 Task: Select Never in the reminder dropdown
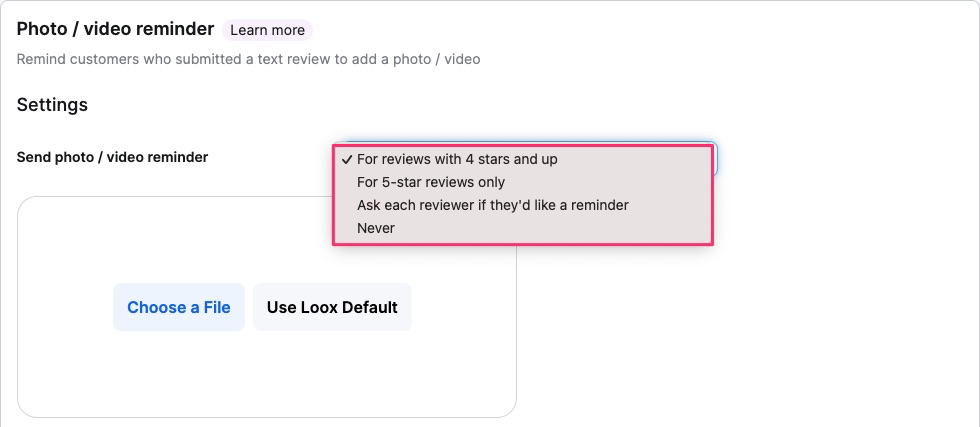(x=522, y=228)
